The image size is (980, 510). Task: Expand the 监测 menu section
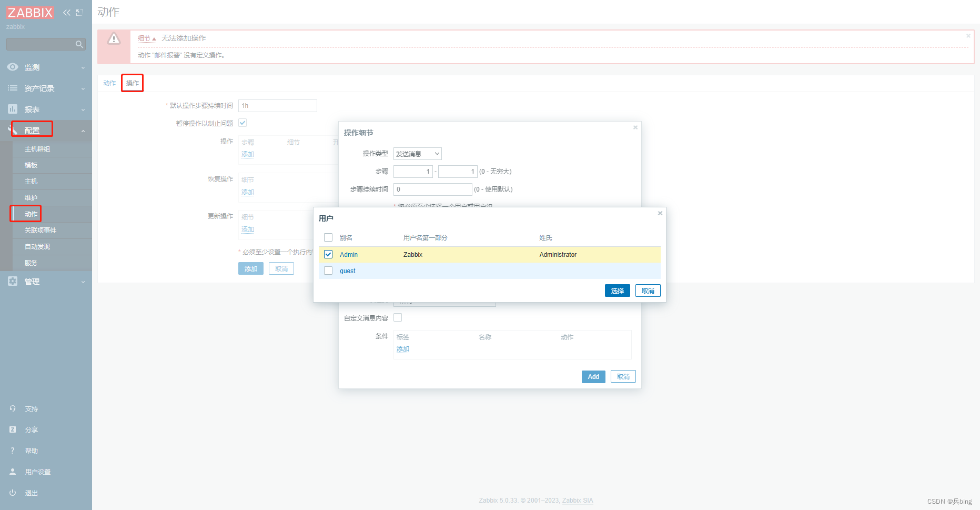83,67
